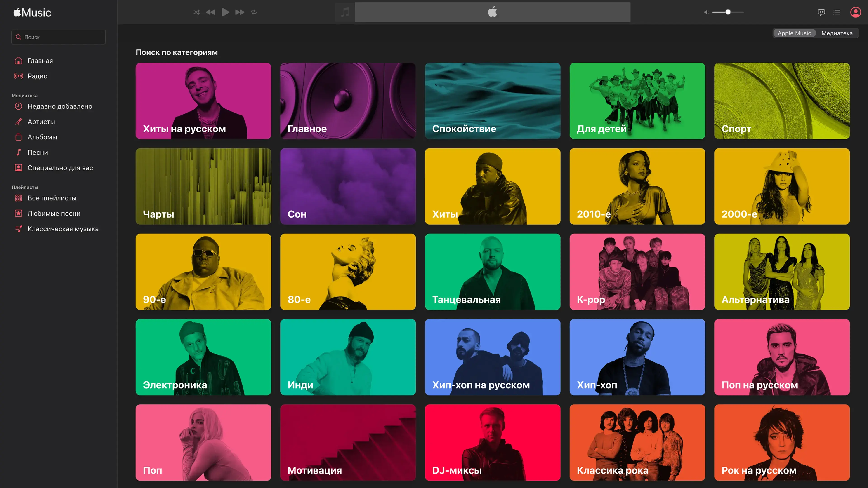Image resolution: width=868 pixels, height=488 pixels.
Task: Switch to the Медиатека tab
Action: pyautogui.click(x=837, y=33)
